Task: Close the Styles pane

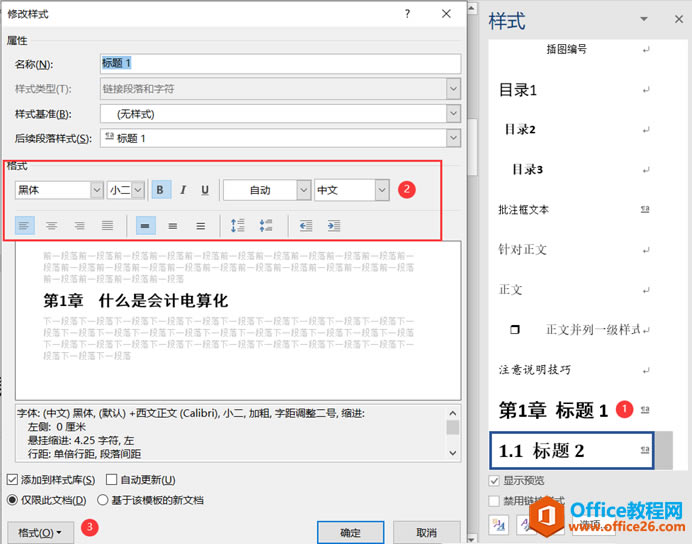Action: click(679, 19)
